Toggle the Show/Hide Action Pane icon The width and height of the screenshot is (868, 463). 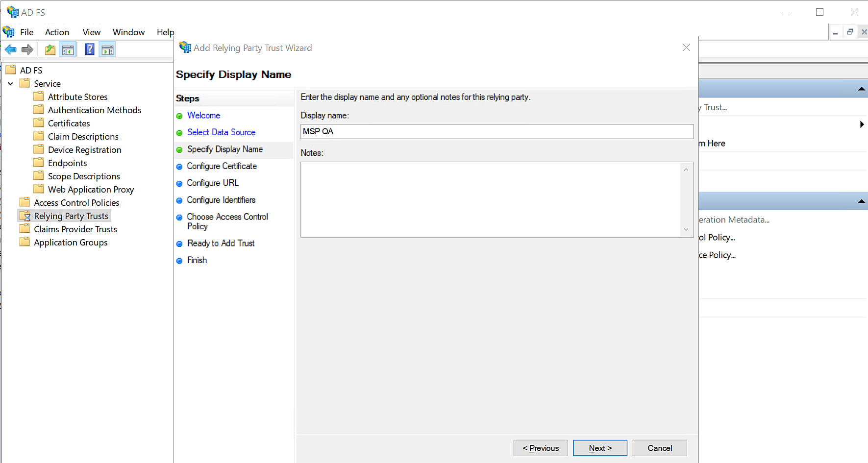(x=107, y=49)
